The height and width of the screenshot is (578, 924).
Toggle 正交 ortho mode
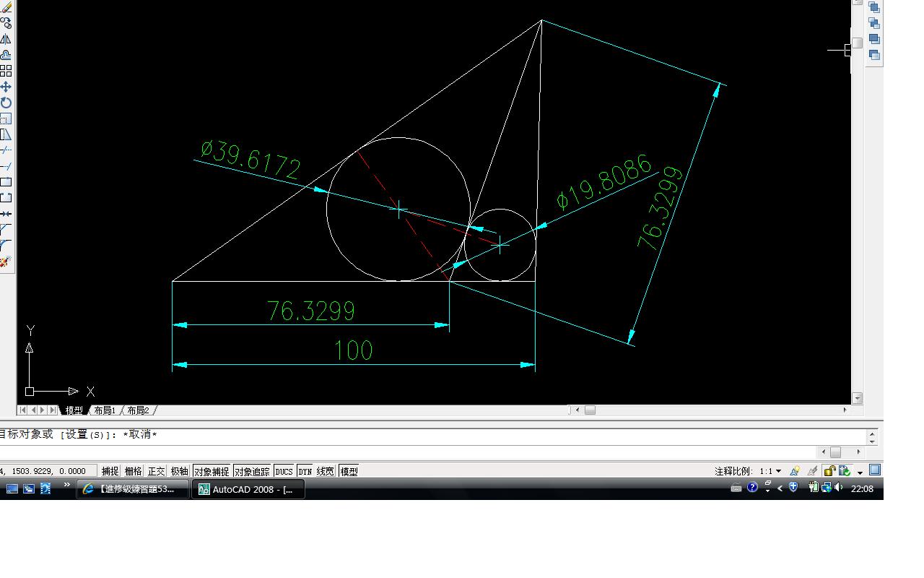pos(157,471)
